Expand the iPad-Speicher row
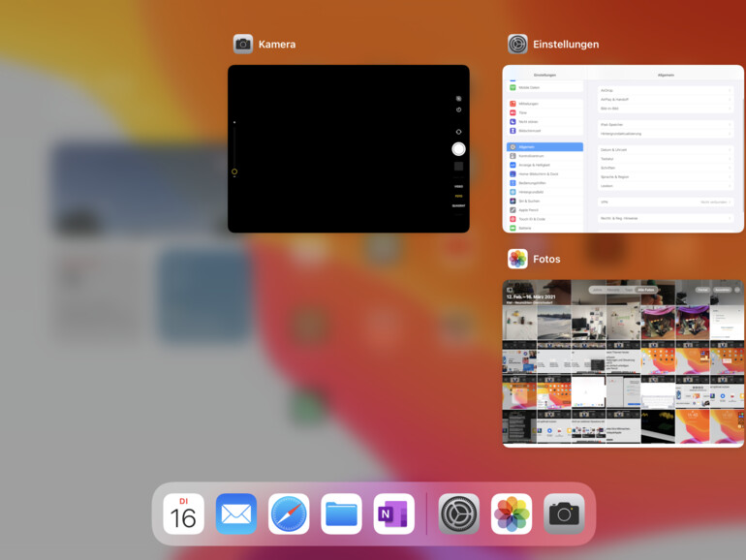This screenshot has height=560, width=746. click(x=666, y=125)
